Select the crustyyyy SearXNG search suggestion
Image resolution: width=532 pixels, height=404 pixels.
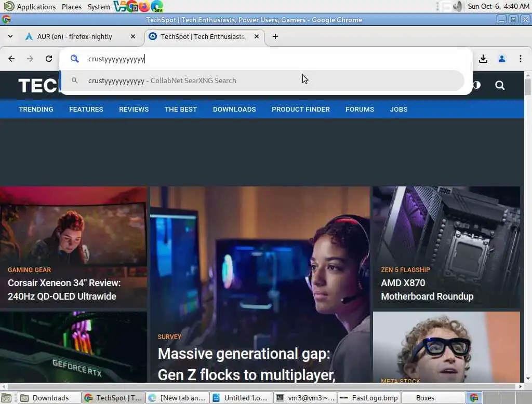point(262,80)
